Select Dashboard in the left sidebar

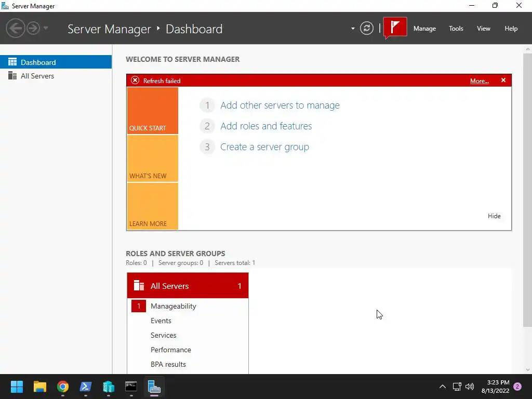point(56,62)
